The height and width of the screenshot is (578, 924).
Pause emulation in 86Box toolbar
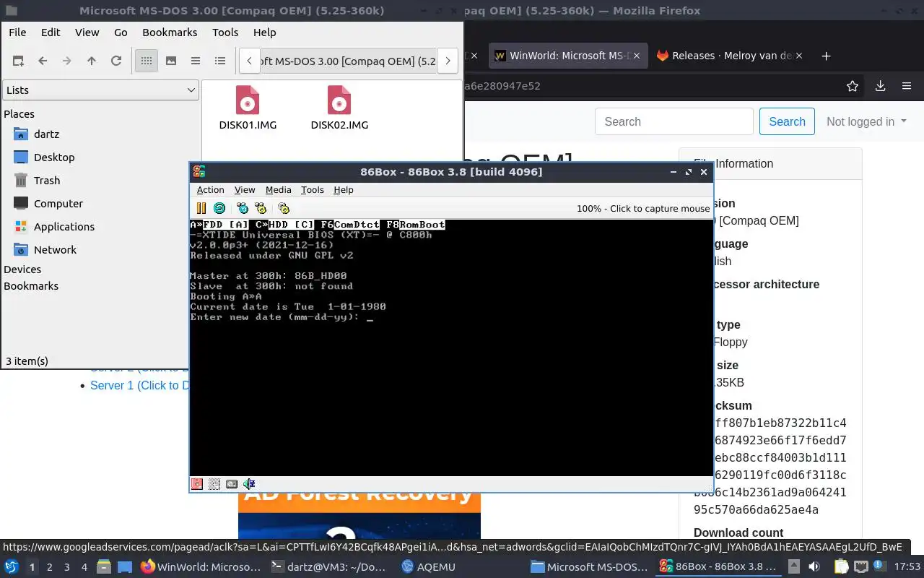pyautogui.click(x=201, y=208)
